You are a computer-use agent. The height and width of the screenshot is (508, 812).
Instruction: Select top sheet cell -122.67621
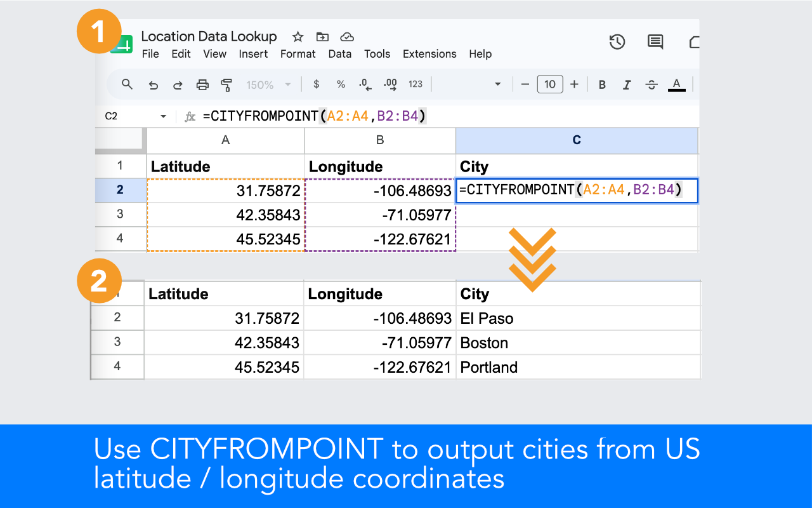point(380,239)
